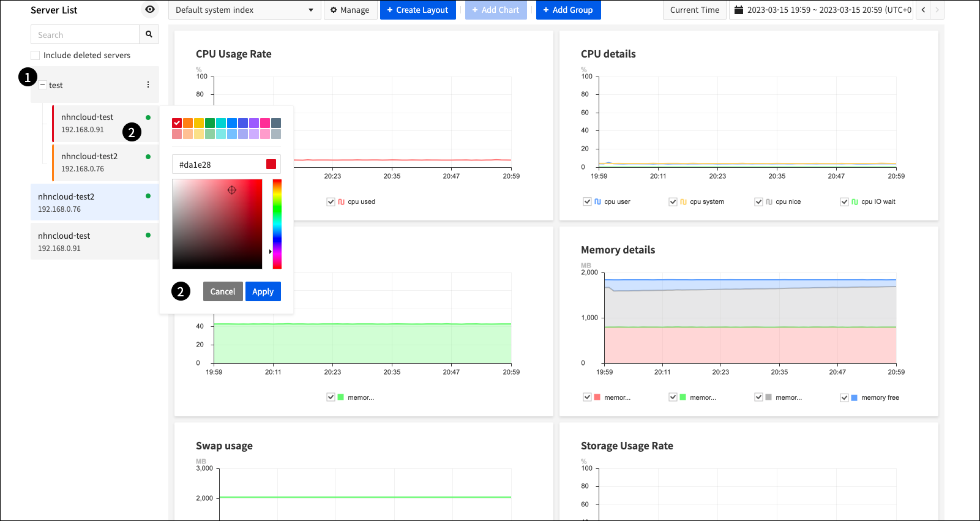This screenshot has width=980, height=521.
Task: Uncheck the cpu IO wait checkbox
Action: pos(845,201)
